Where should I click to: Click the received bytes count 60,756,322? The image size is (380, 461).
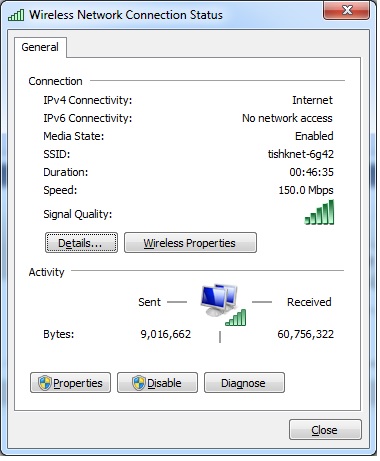tap(305, 334)
